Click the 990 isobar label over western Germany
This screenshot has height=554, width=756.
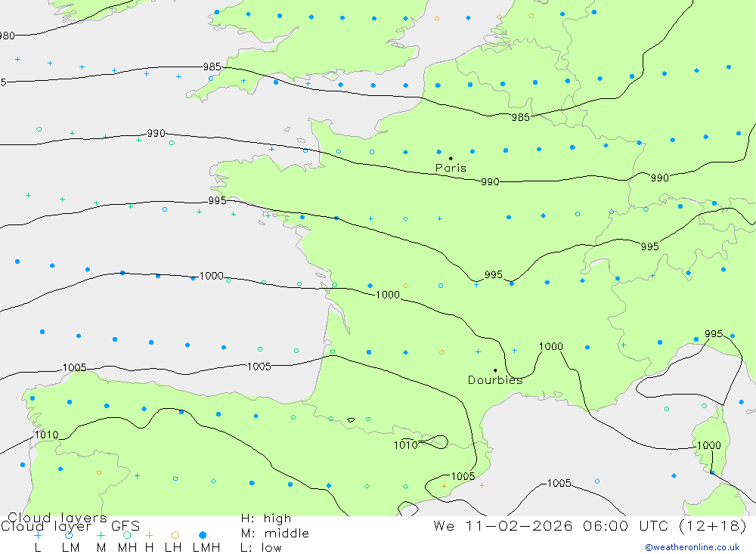659,178
